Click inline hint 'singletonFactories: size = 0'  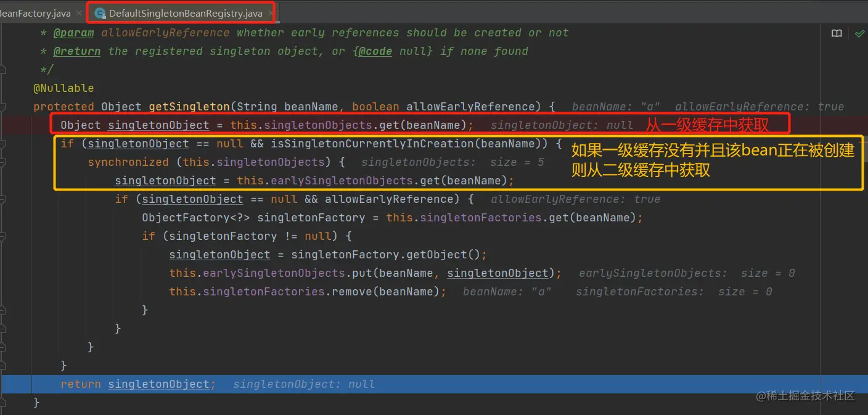tap(674, 292)
